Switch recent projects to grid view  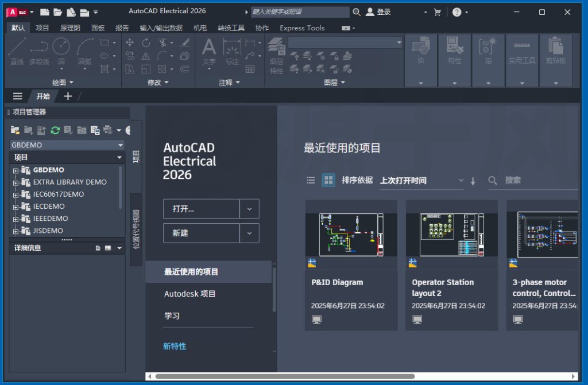[328, 180]
